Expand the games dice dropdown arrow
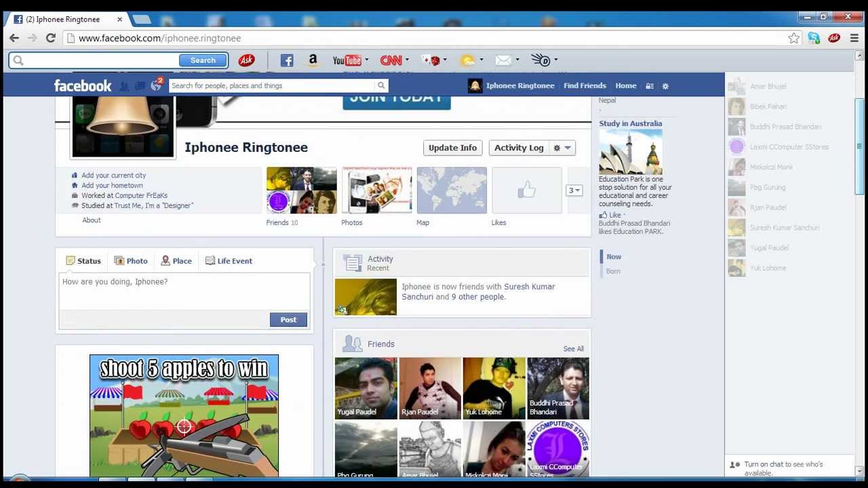The width and height of the screenshot is (868, 488). (444, 60)
